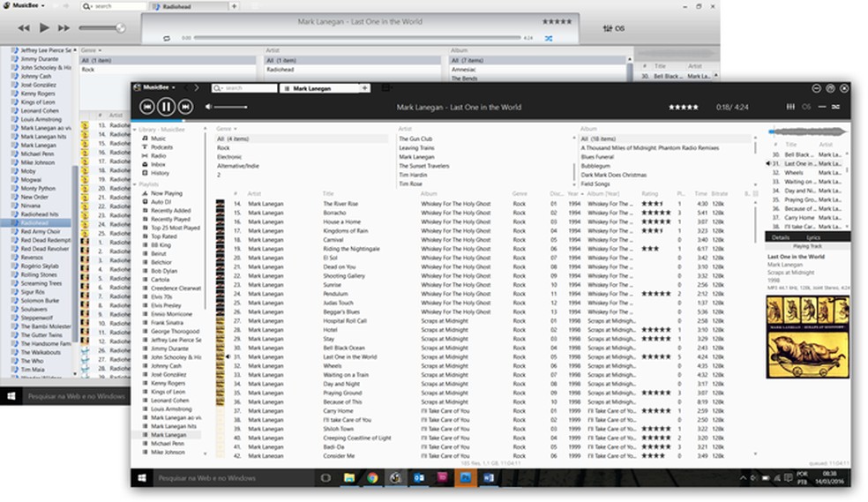The image size is (868, 502).
Task: Select Bubblegum album filter
Action: coord(595,166)
